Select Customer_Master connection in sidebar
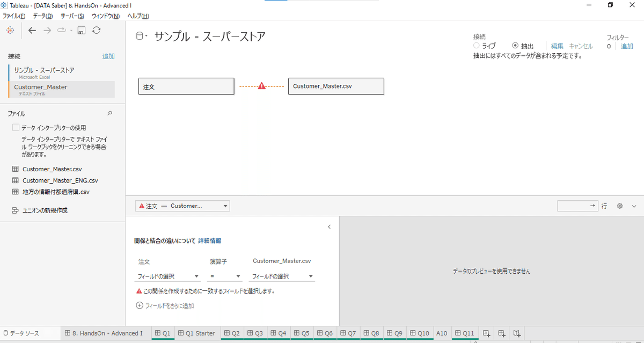The width and height of the screenshot is (644, 343). click(x=62, y=89)
